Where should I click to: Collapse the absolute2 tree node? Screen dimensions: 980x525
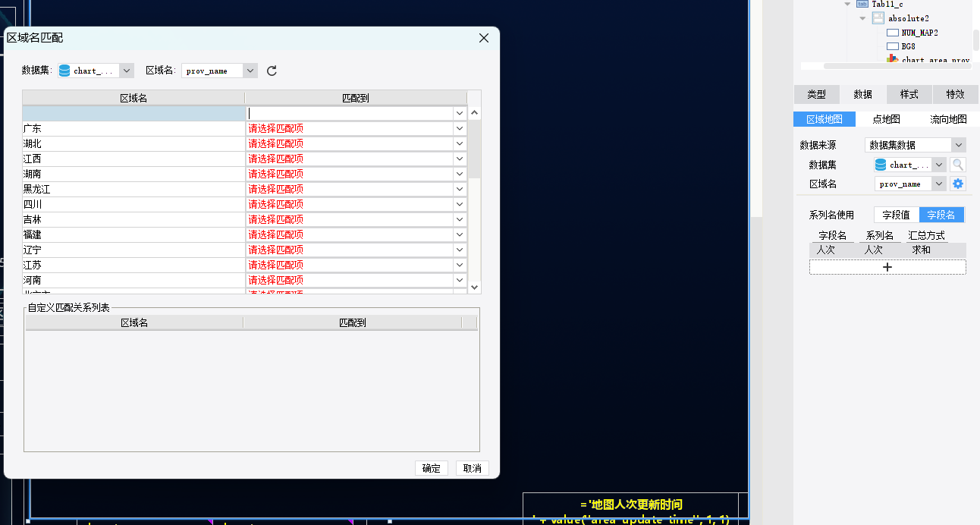point(863,18)
